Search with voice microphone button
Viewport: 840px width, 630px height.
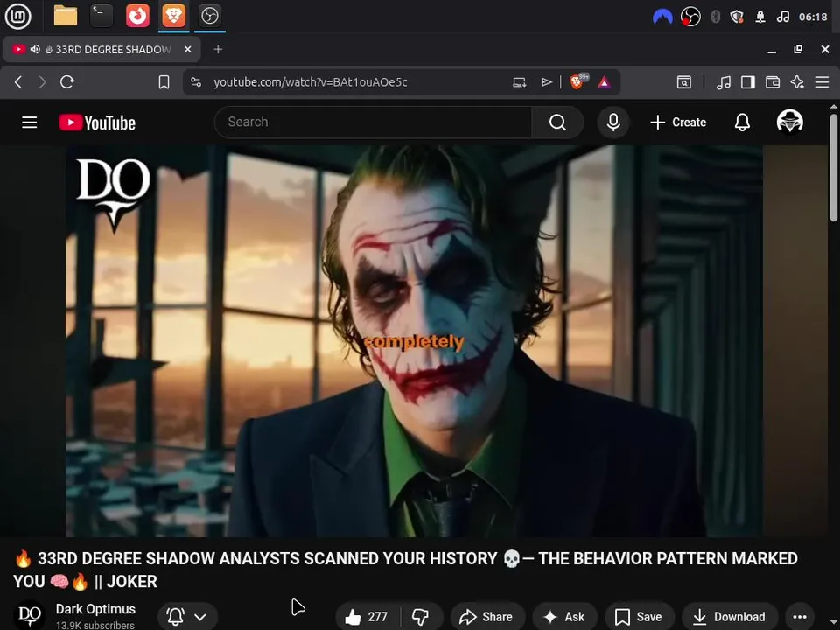[x=613, y=122]
